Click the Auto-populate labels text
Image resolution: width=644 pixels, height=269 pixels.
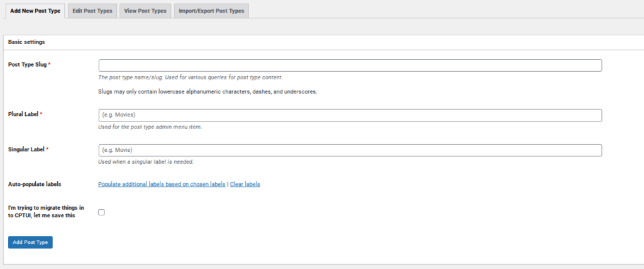click(35, 185)
